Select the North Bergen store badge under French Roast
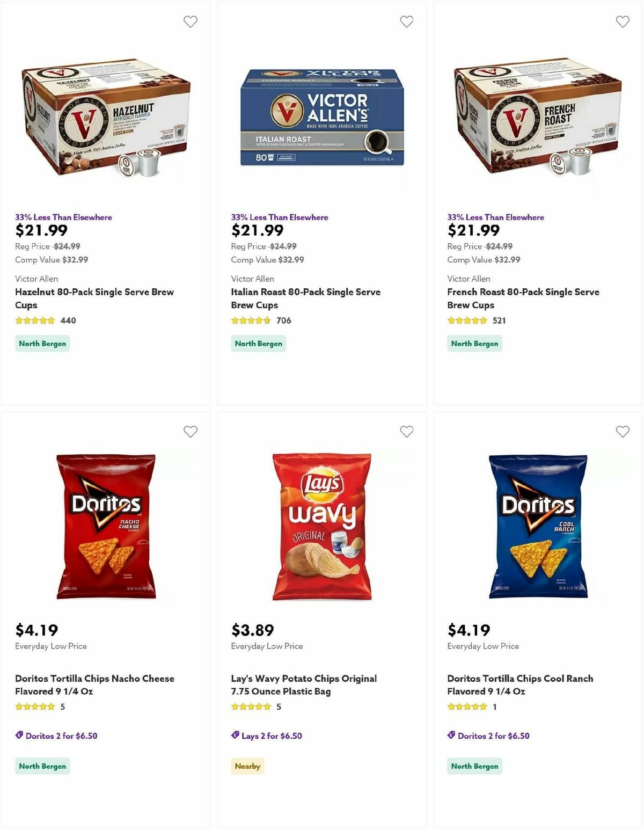644x830 pixels. tap(474, 343)
